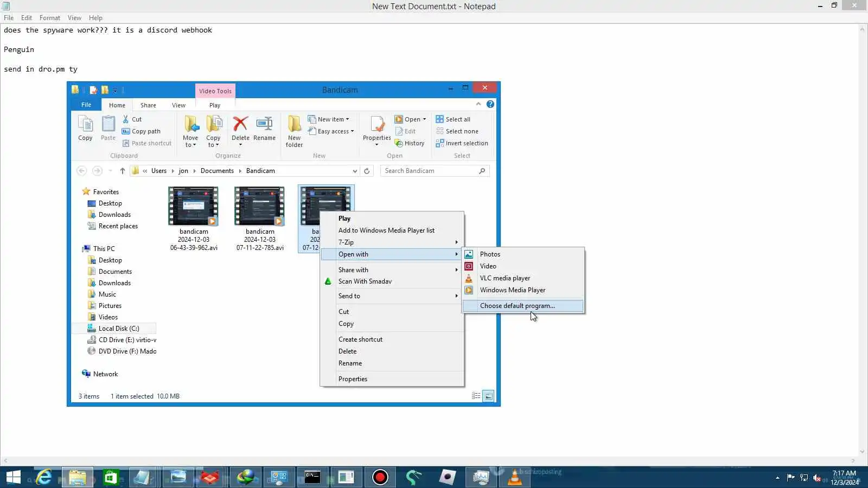Go forward using the Explorer forward arrow
The height and width of the screenshot is (488, 868).
pos(97,171)
